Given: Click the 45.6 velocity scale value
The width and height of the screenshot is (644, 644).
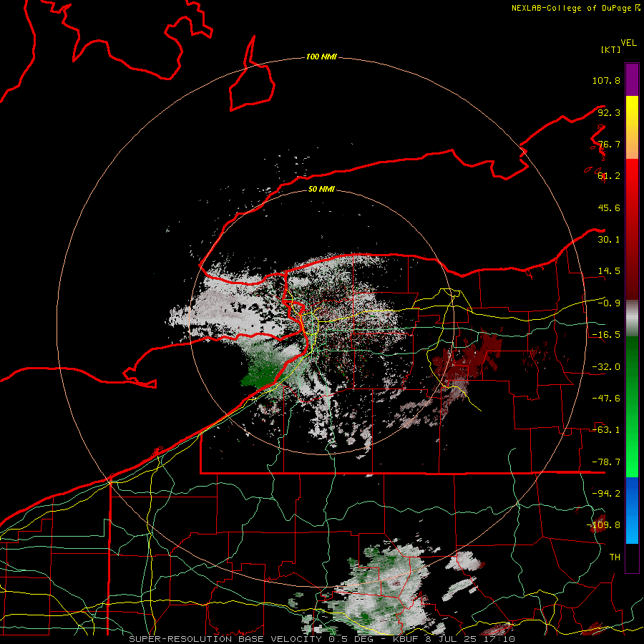Looking at the screenshot, I should coord(609,208).
